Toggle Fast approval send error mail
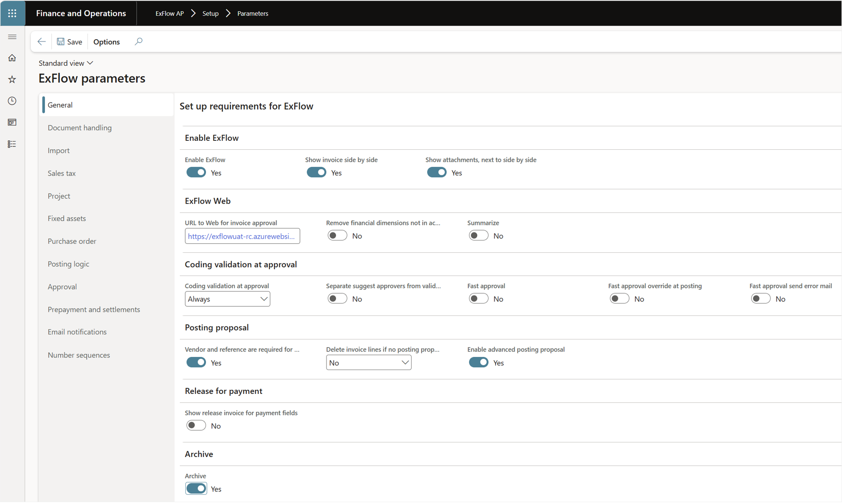The height and width of the screenshot is (504, 842). click(761, 299)
